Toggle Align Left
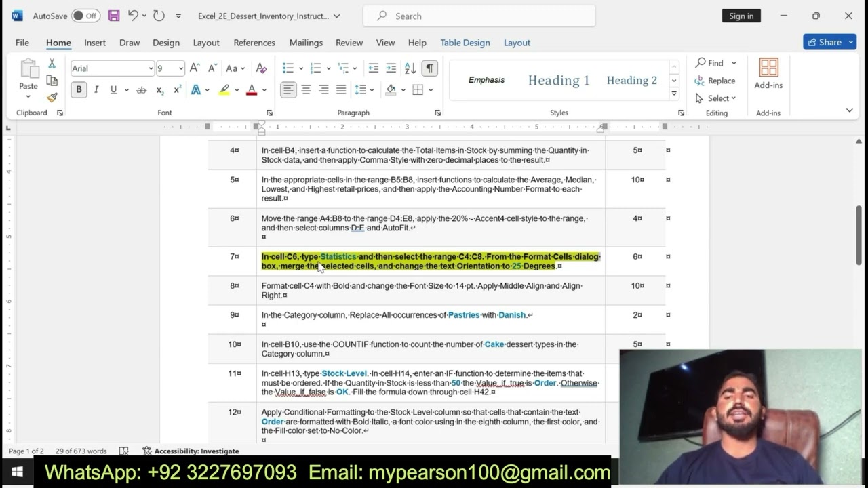The height and width of the screenshot is (488, 868). point(288,90)
